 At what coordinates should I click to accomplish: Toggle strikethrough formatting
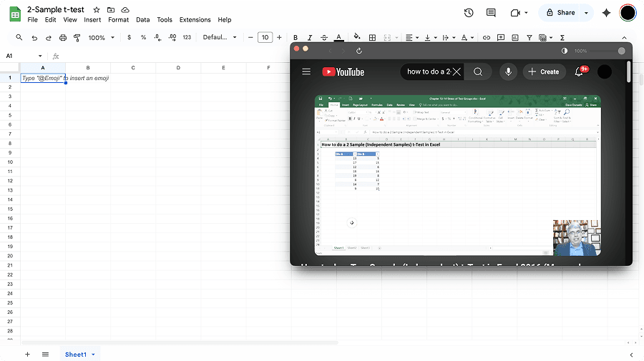click(x=324, y=38)
